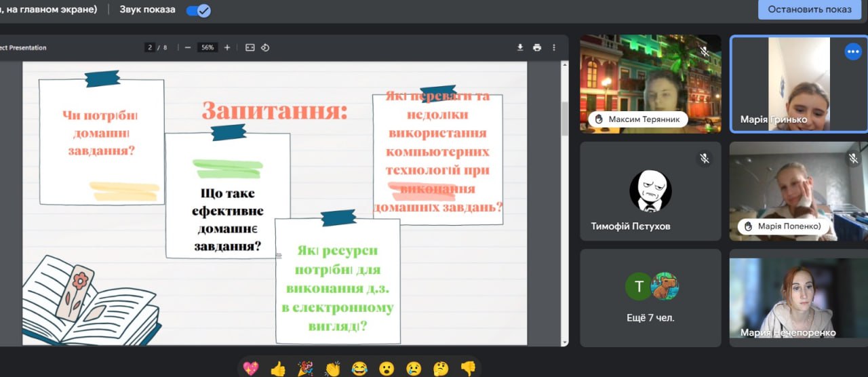Send the thumbs up reaction

click(x=278, y=368)
